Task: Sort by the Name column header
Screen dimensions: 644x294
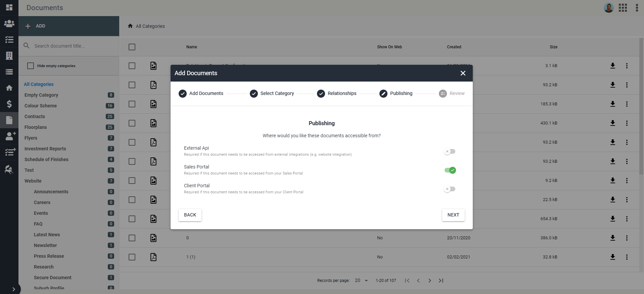Action: [192, 47]
